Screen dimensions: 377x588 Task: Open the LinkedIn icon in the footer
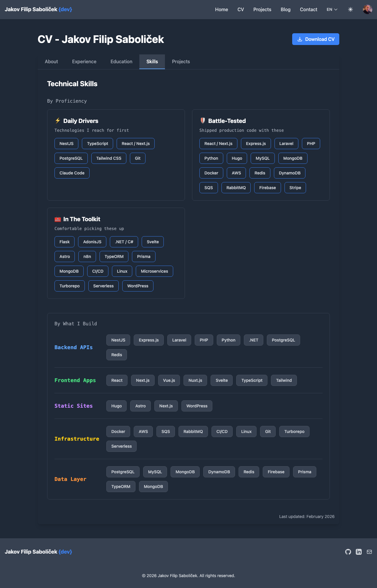359,552
